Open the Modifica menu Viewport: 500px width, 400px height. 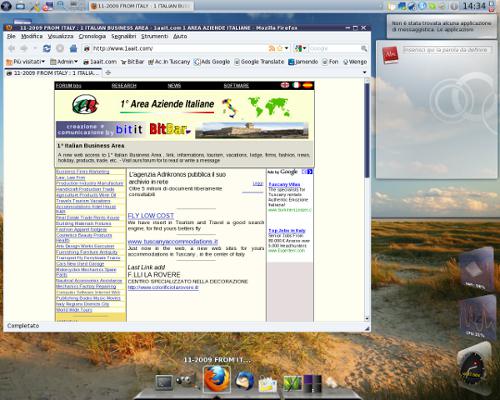[x=32, y=36]
